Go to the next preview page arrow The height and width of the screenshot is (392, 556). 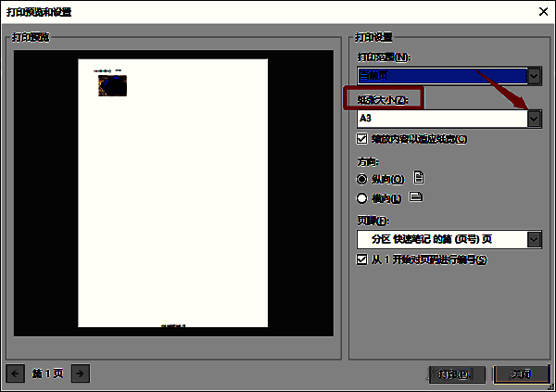click(x=81, y=373)
